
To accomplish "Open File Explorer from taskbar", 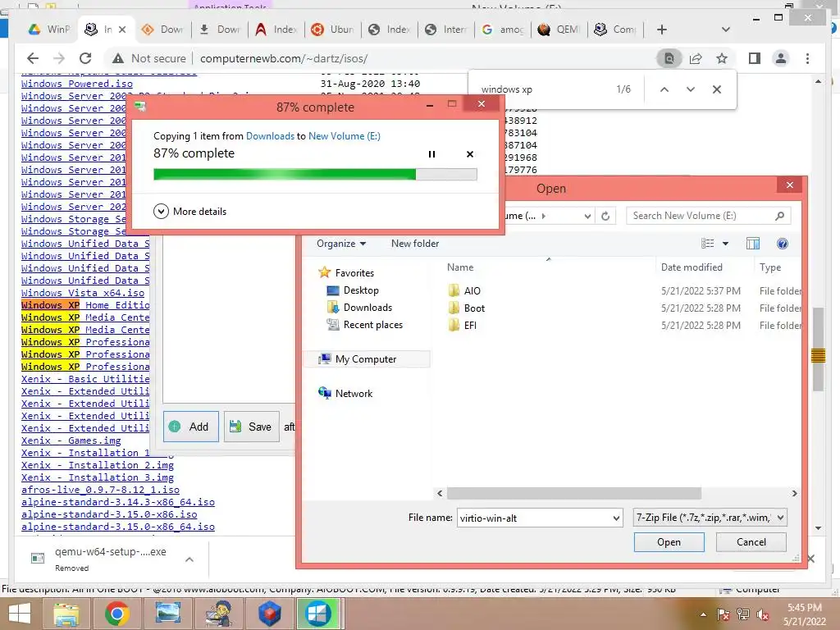I will click(66, 614).
